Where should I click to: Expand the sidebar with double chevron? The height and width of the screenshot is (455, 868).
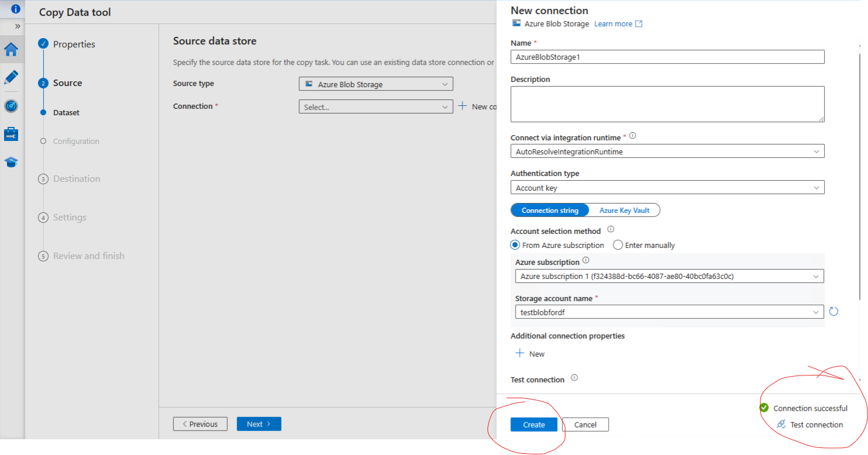point(18,26)
